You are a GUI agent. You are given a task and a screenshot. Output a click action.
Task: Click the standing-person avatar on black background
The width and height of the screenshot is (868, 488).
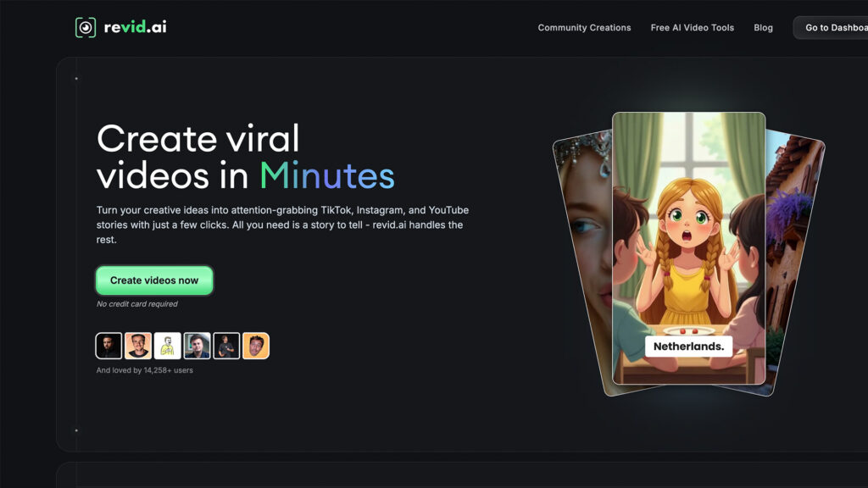coord(226,346)
